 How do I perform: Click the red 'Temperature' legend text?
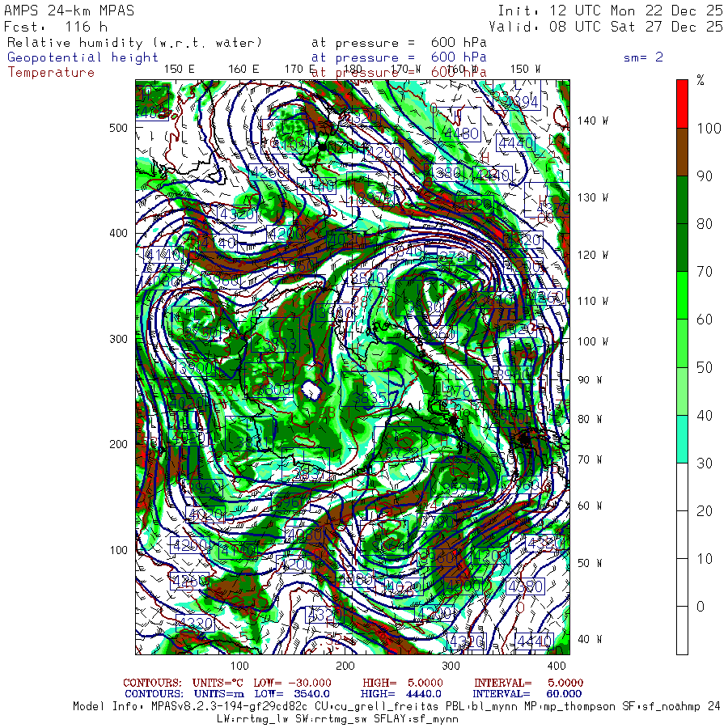(51, 72)
